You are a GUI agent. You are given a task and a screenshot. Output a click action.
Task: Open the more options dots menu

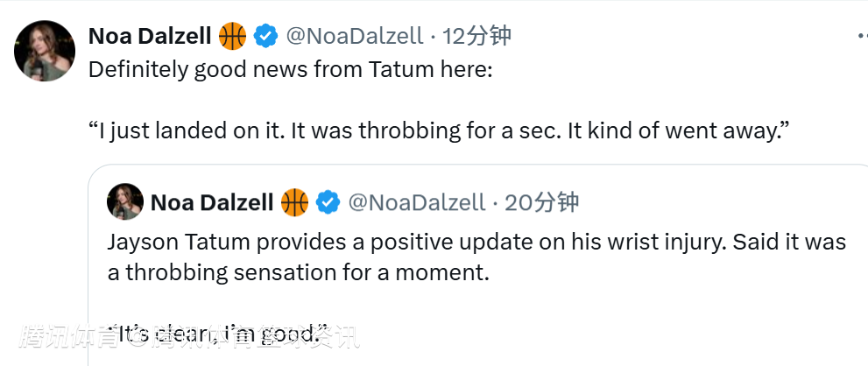pos(862,36)
